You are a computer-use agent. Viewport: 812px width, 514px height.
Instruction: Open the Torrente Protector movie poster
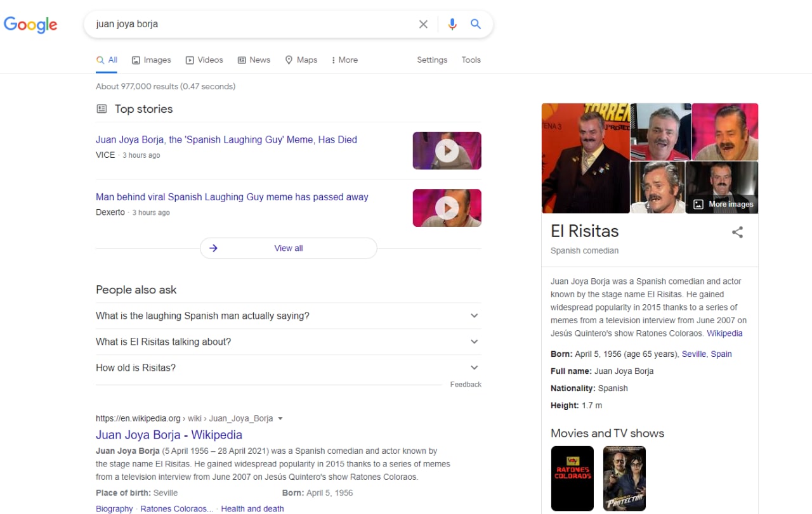point(624,479)
